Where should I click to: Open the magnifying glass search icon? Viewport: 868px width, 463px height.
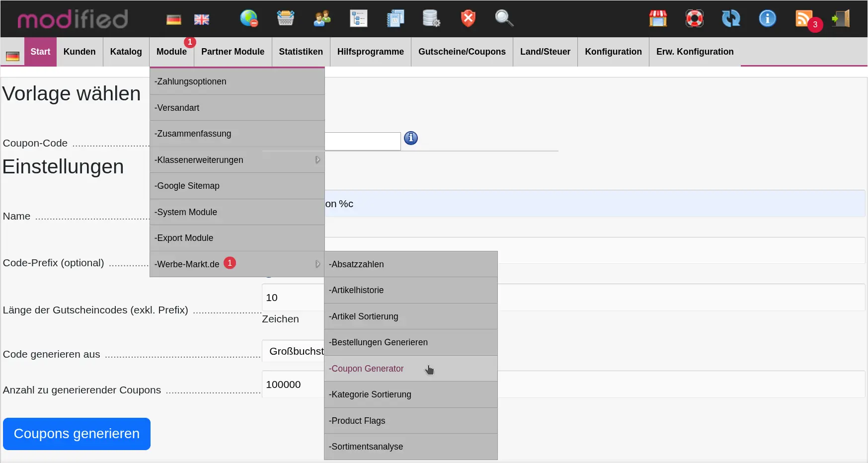tap(504, 18)
